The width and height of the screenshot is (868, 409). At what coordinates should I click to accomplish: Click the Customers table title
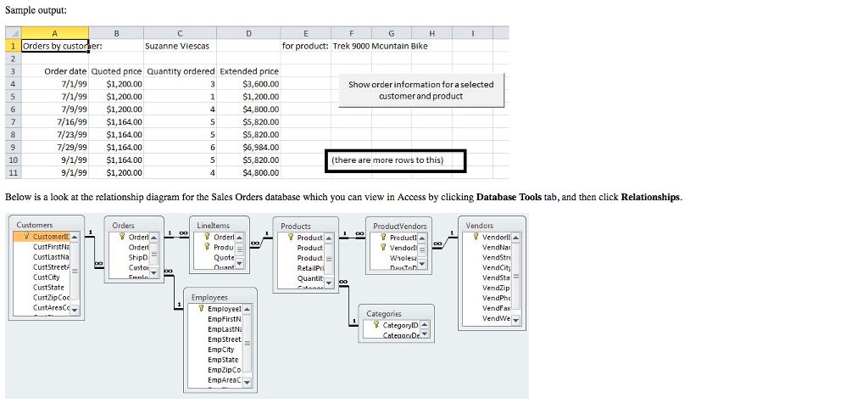(35, 225)
